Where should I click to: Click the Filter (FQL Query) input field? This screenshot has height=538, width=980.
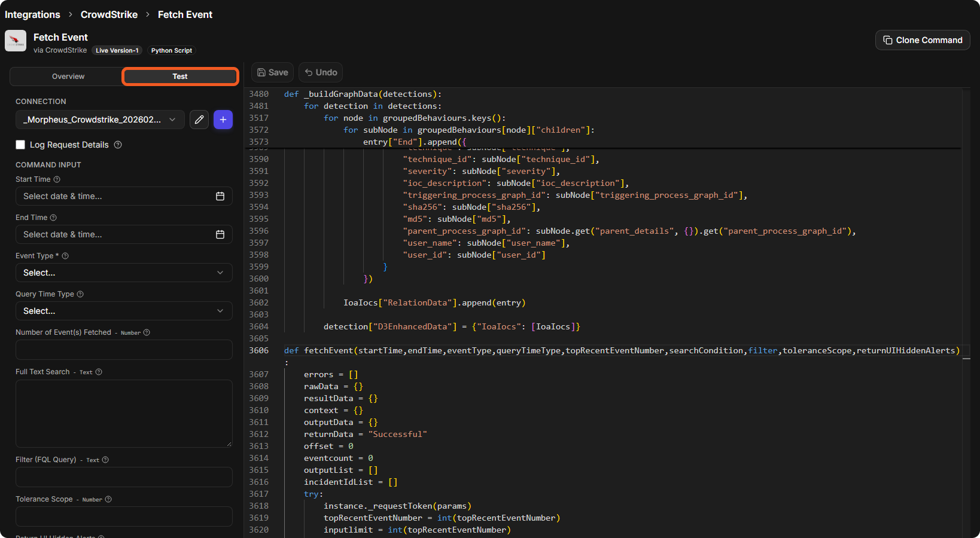[x=124, y=477]
